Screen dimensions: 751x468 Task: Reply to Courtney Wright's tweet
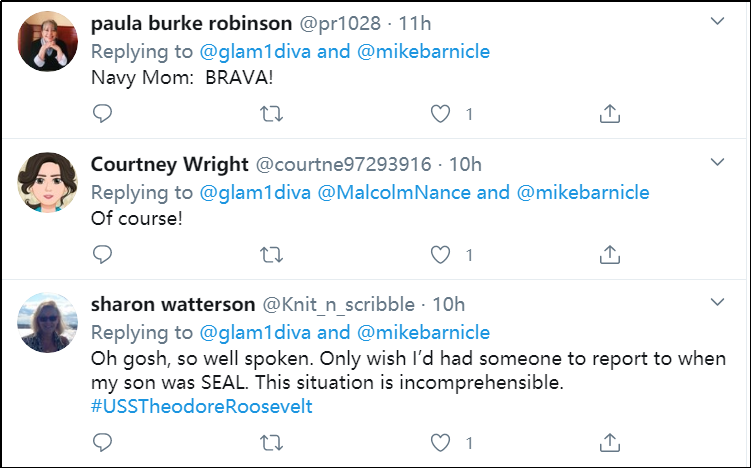(102, 255)
